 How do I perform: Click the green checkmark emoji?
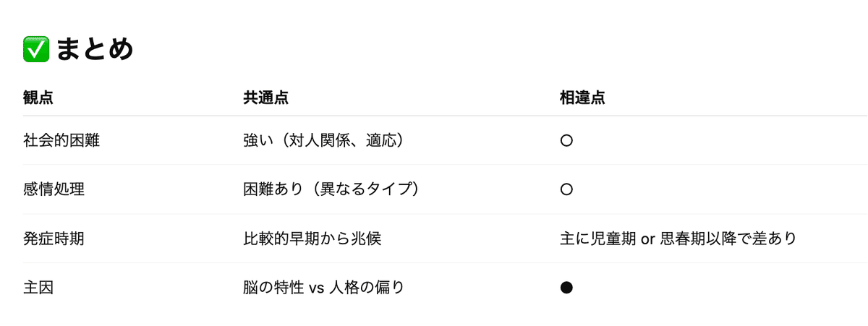click(36, 49)
